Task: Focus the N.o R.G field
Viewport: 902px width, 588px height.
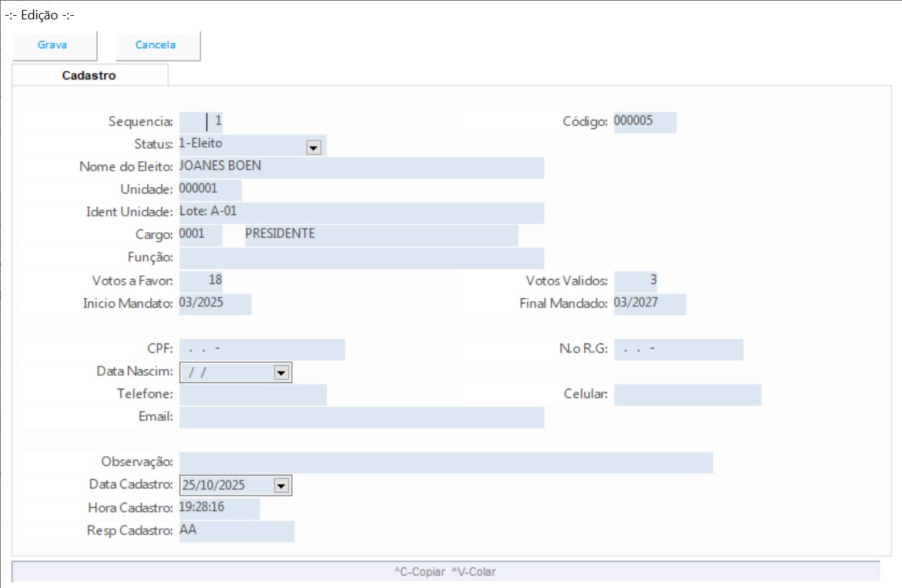Action: tap(678, 350)
